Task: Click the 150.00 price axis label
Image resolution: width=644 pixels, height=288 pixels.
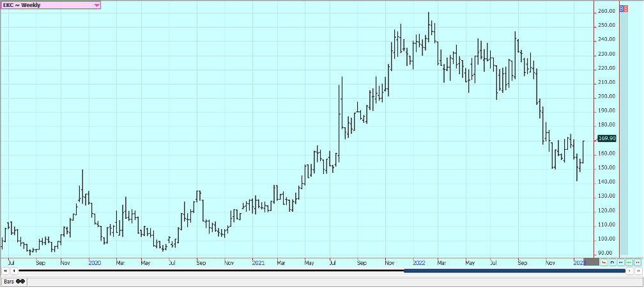Action: (607, 168)
